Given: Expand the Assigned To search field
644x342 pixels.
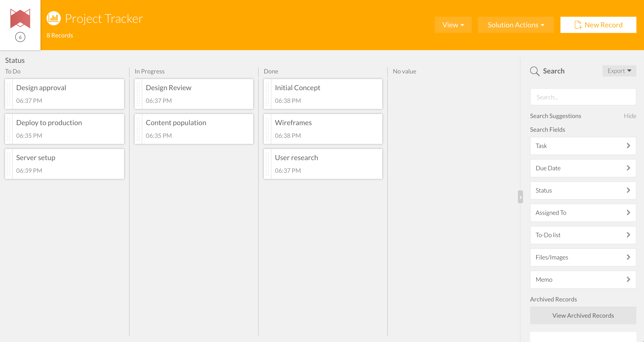Looking at the screenshot, I should pos(583,213).
